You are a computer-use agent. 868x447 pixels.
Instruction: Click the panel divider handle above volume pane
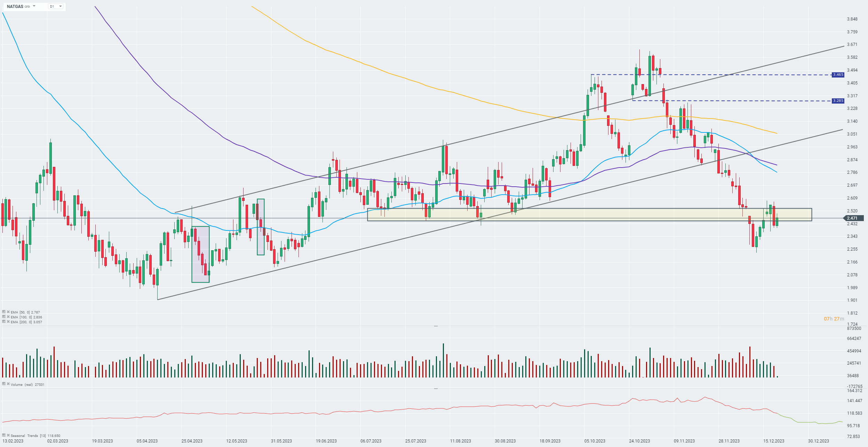(x=436, y=326)
